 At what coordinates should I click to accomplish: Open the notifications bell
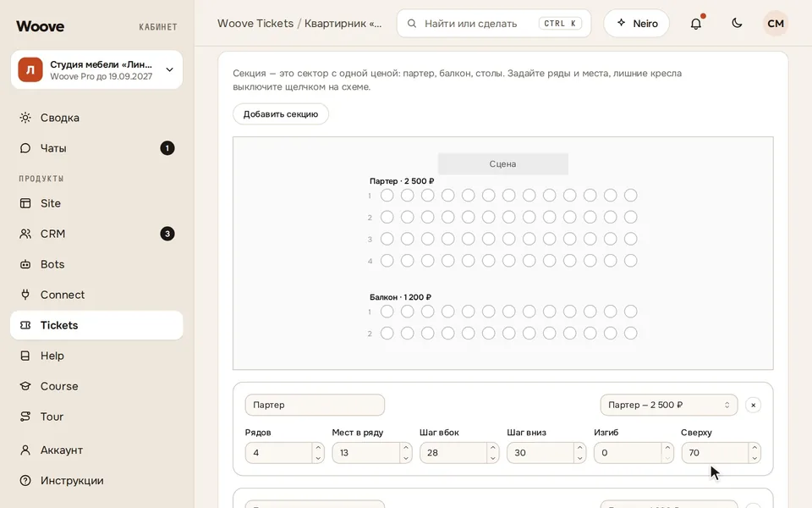pos(696,24)
